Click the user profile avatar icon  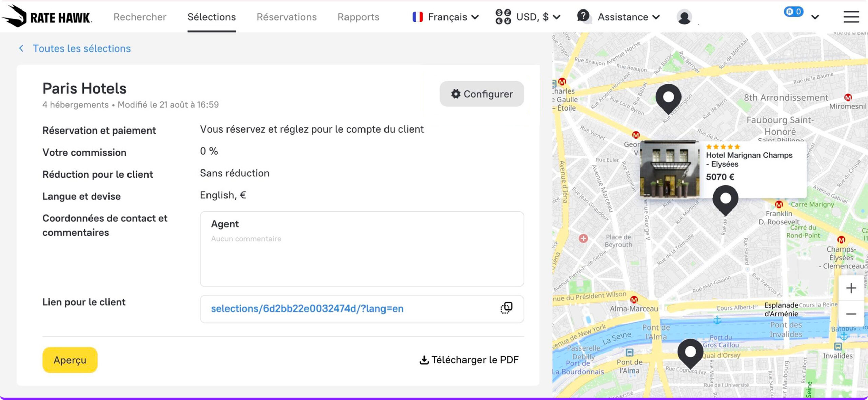coord(684,17)
